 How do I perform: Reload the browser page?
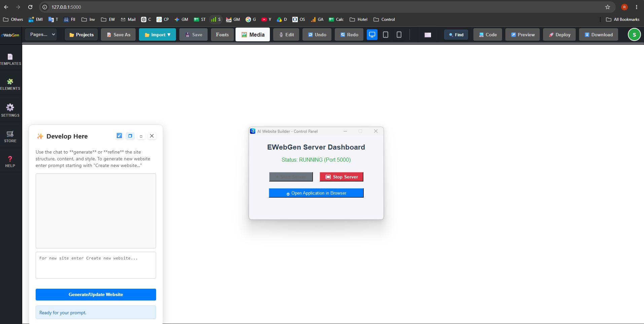pos(30,7)
